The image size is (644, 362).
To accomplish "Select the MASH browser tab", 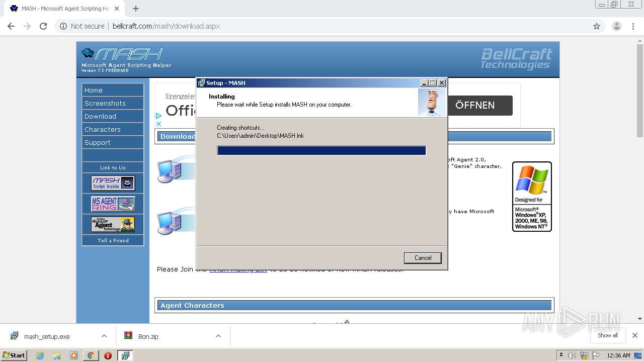I will tap(64, 9).
